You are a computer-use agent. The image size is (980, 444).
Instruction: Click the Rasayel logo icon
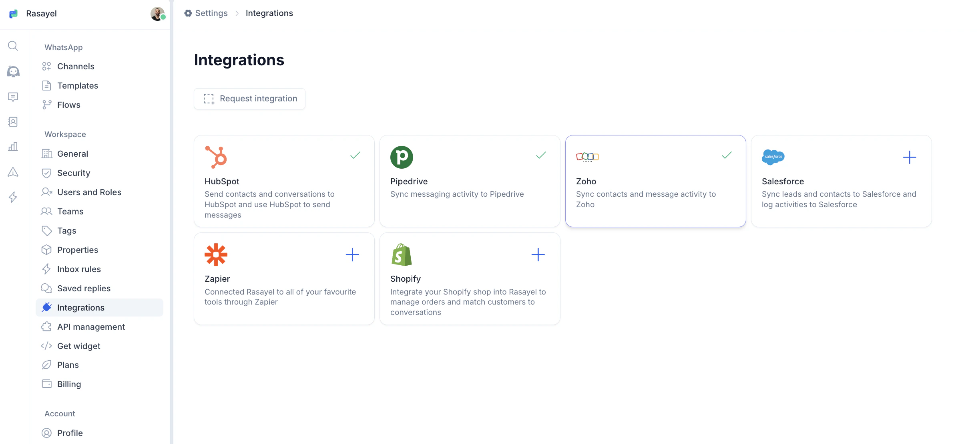coord(13,14)
